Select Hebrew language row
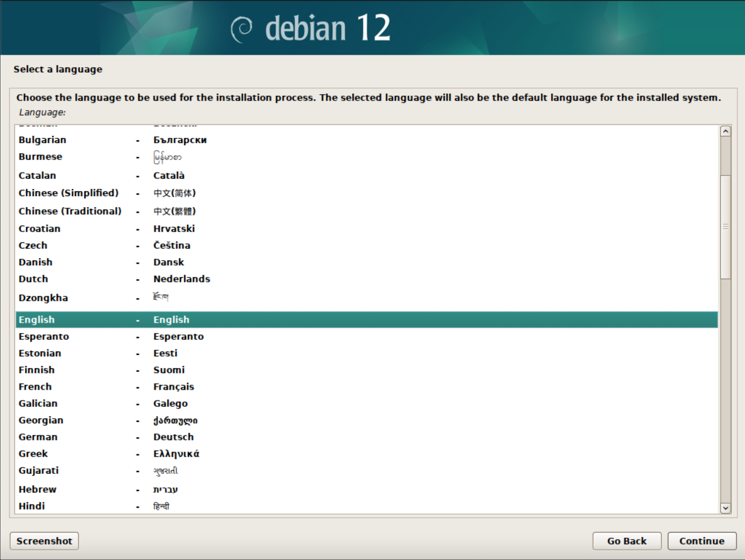The image size is (745, 560). 37,489
